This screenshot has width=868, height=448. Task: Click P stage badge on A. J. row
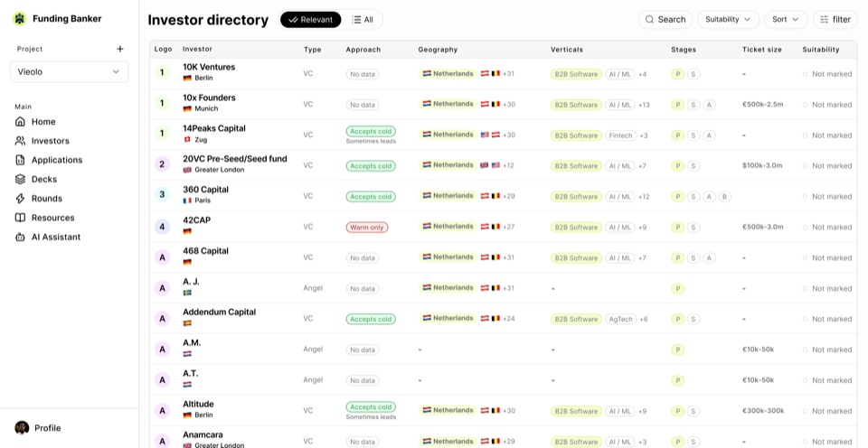click(677, 289)
